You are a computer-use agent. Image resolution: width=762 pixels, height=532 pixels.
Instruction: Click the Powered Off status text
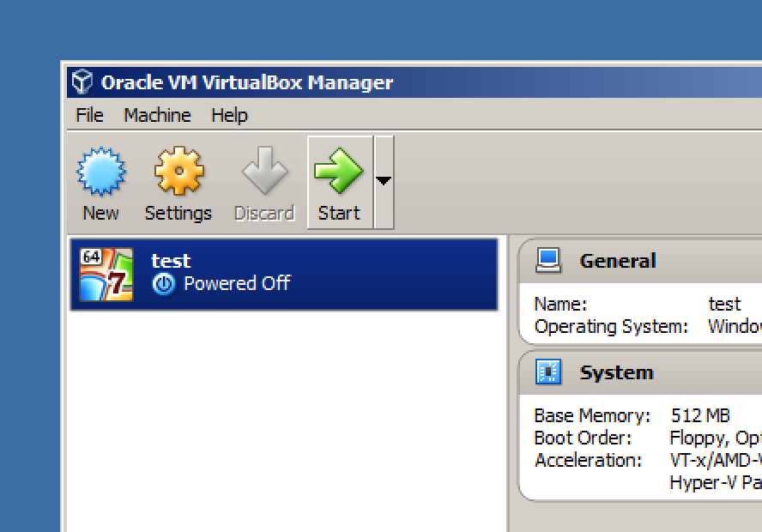coord(237,283)
